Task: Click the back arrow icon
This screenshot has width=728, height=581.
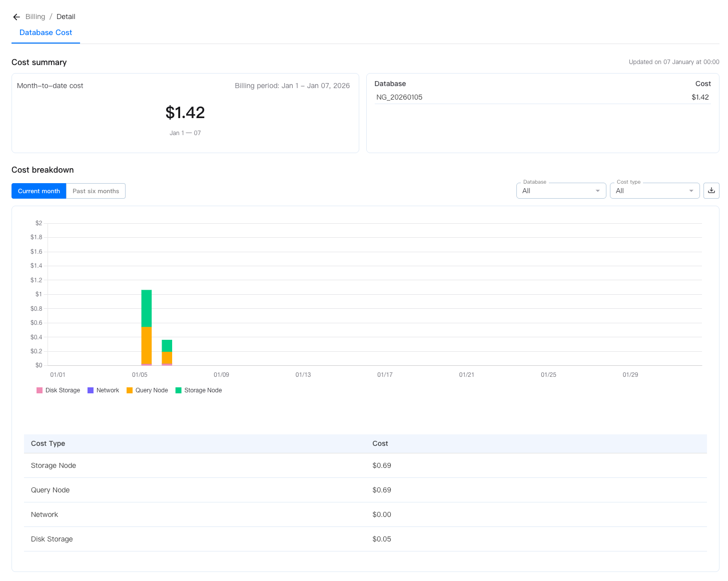Action: pos(17,17)
